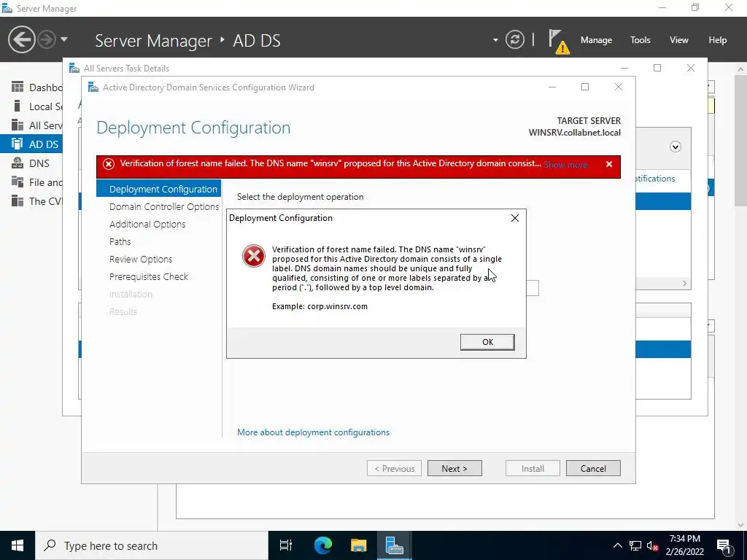Image resolution: width=747 pixels, height=560 pixels.
Task: Click All Servers Task Details title icon
Action: pyautogui.click(x=74, y=68)
